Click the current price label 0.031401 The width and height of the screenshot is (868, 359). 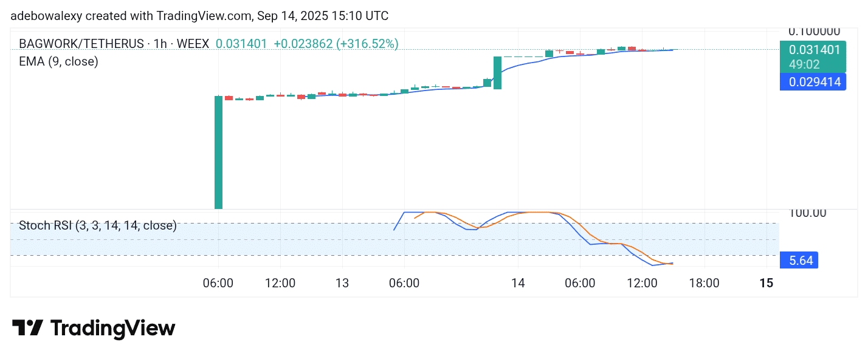pyautogui.click(x=815, y=50)
